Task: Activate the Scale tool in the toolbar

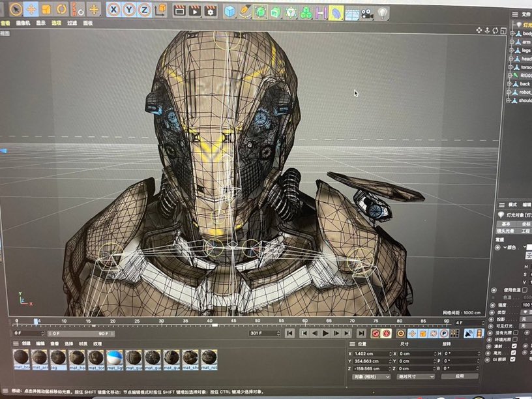Action: click(x=46, y=10)
